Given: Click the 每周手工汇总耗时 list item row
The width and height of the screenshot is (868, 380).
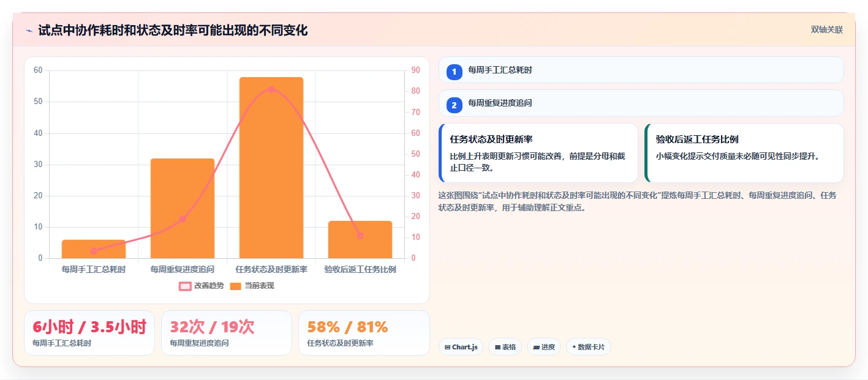Looking at the screenshot, I should (x=641, y=70).
